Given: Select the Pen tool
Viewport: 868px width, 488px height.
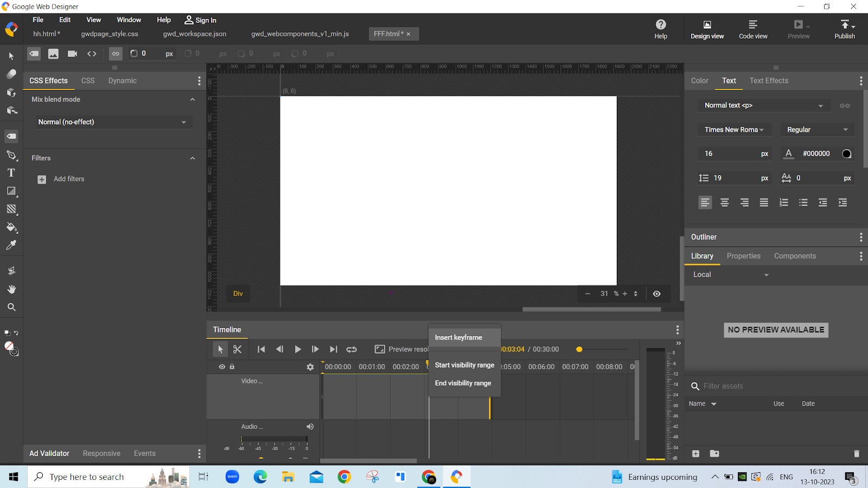Looking at the screenshot, I should click(x=11, y=155).
